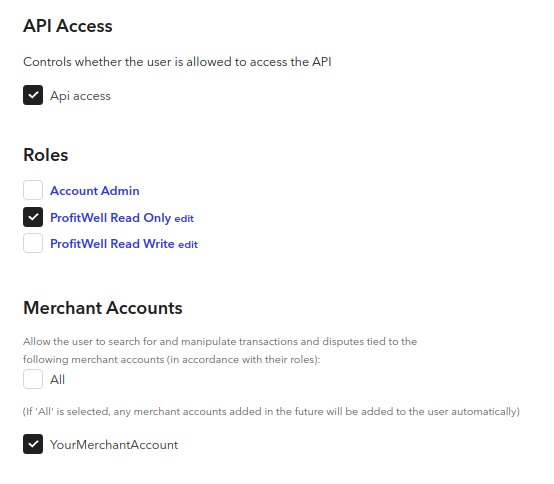Click the YourMerchantAccount label text

point(114,445)
